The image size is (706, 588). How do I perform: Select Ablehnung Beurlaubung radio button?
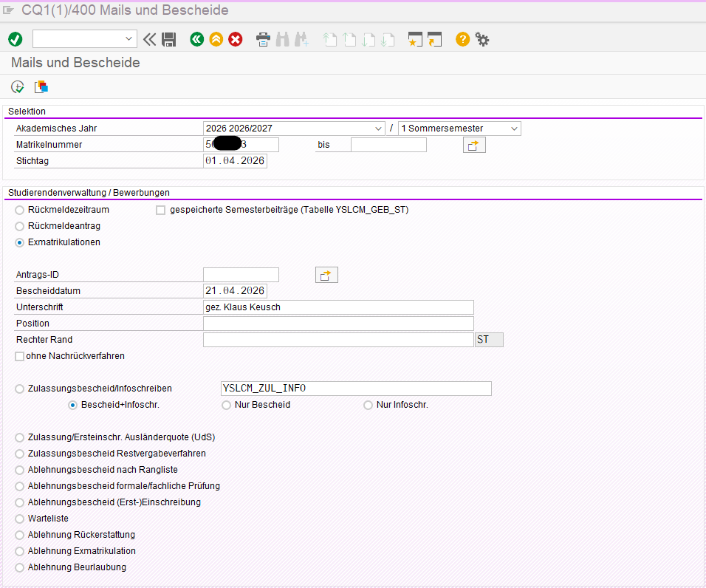pyautogui.click(x=19, y=567)
